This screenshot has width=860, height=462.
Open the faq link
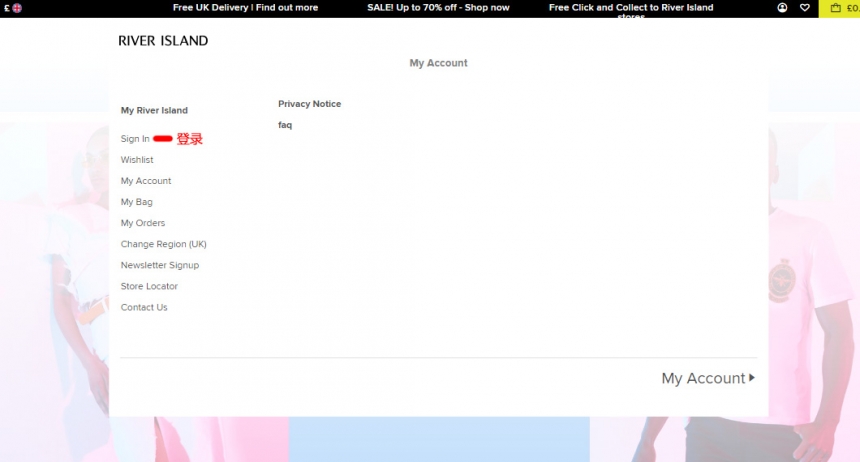point(285,125)
